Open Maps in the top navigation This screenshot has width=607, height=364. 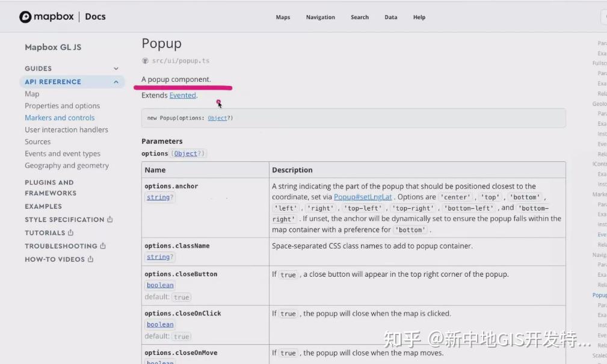283,17
